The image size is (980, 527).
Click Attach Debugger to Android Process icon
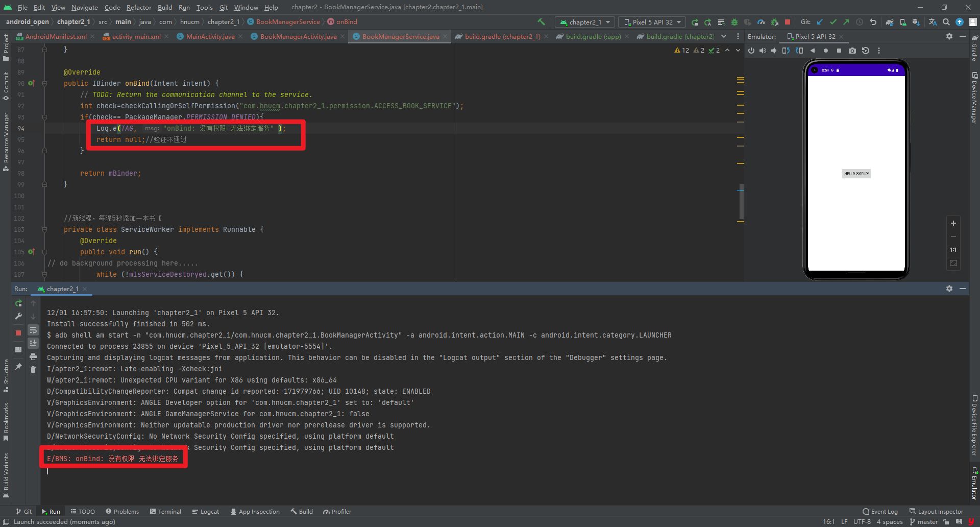tap(774, 22)
